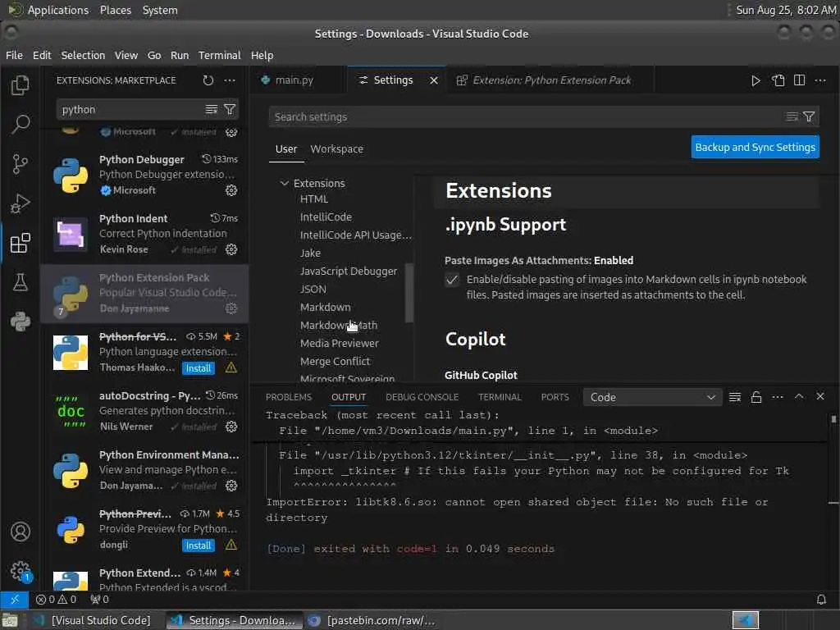This screenshot has height=630, width=840.
Task: Open the output channel Code dropdown
Action: (652, 398)
